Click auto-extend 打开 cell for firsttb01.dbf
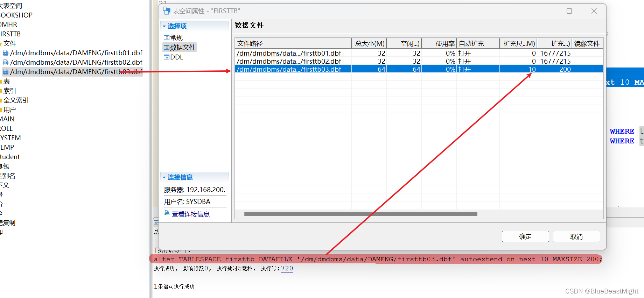Viewport: 644px width, 298px height. click(478, 53)
